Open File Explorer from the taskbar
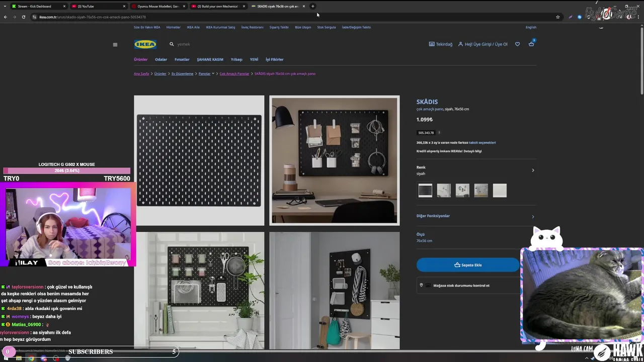Image resolution: width=644 pixels, height=362 pixels. pyautogui.click(x=19, y=358)
